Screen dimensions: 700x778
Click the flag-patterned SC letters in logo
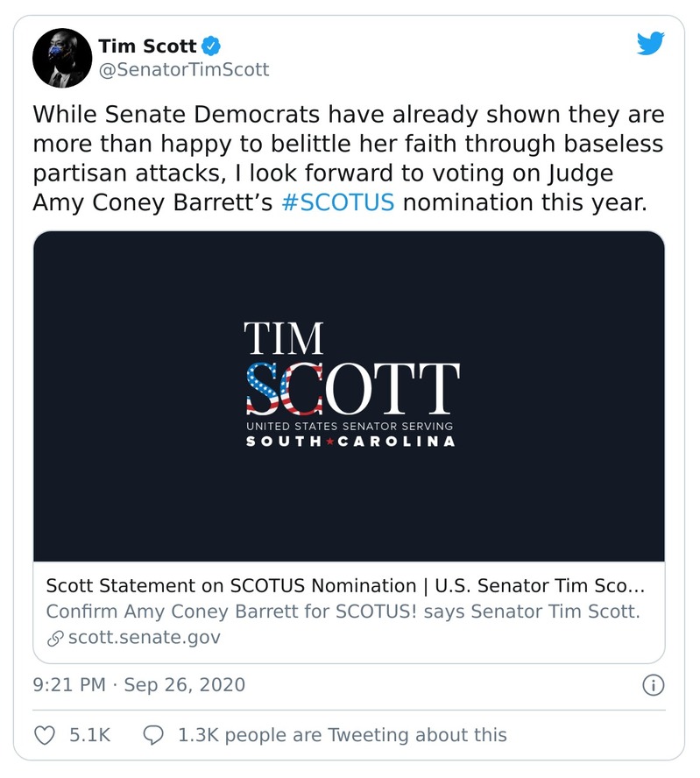pos(285,388)
